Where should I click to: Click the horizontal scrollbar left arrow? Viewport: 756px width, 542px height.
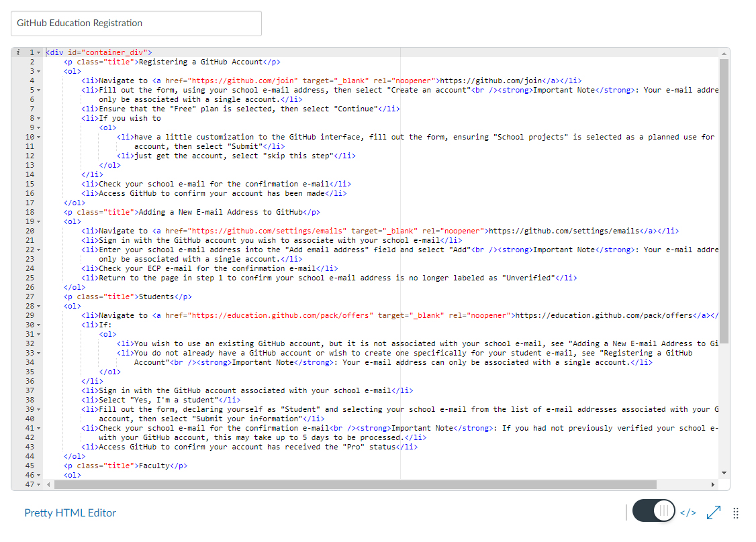[48, 485]
